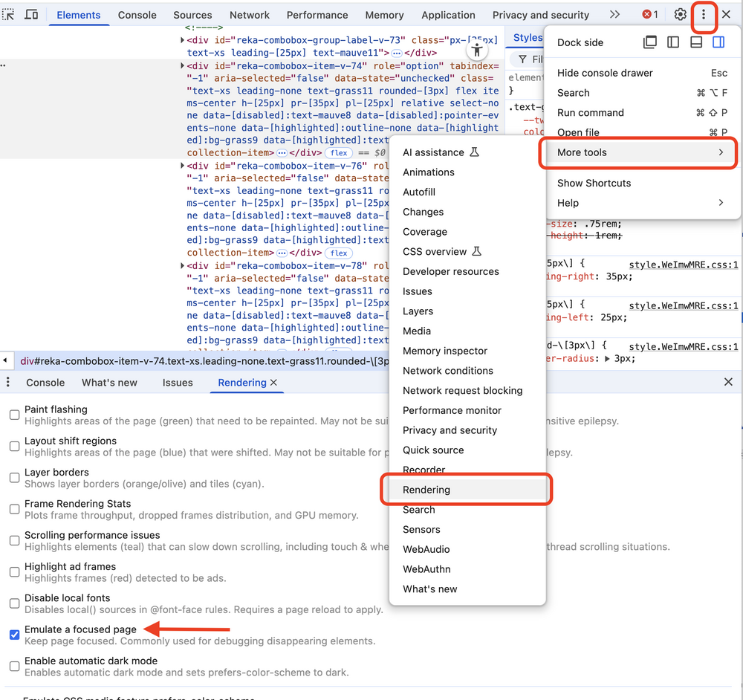Click Show Shortcuts in the menu

pyautogui.click(x=594, y=183)
